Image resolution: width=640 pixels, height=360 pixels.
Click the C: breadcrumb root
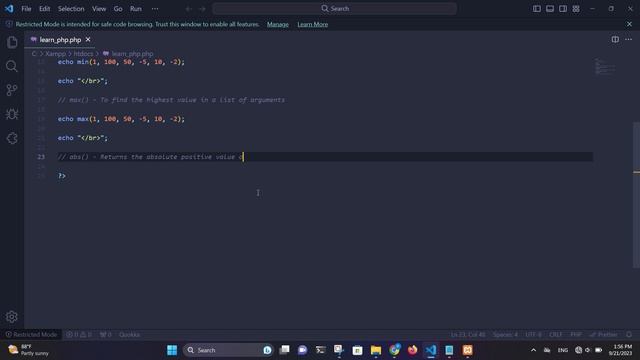[x=34, y=54]
